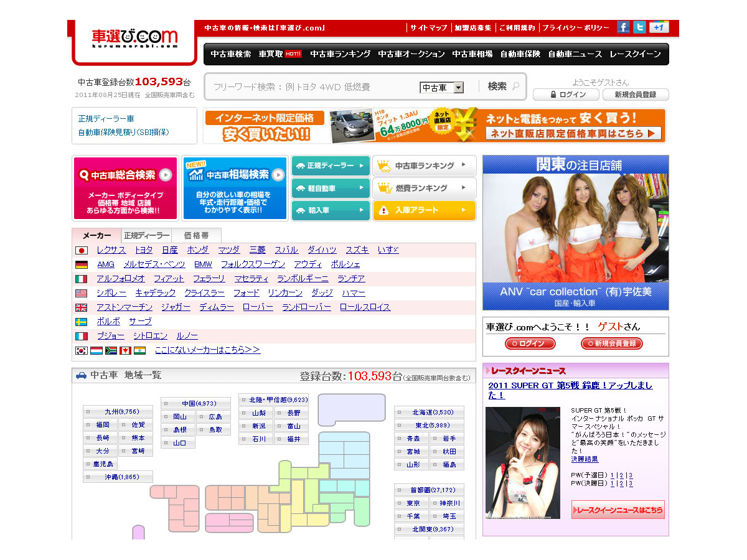This screenshot has height=560, width=747.
Task: Click the Japan flag in the maker list
Action: (82, 250)
